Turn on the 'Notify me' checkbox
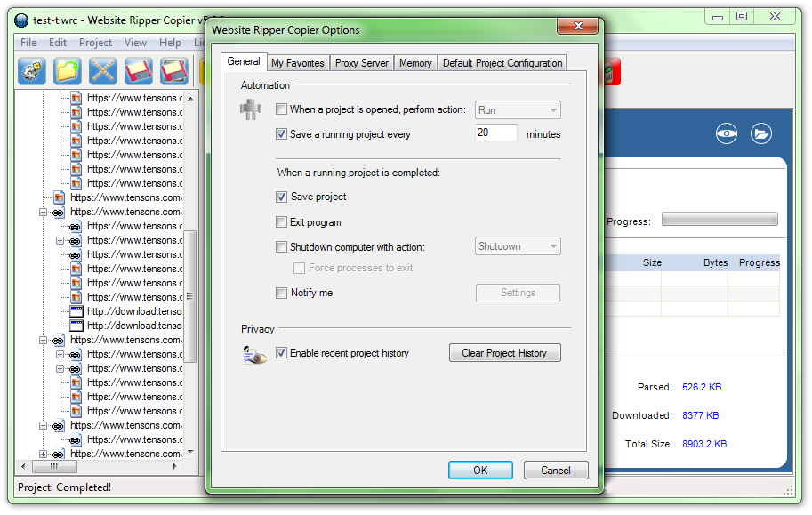The height and width of the screenshot is (515, 812). pyautogui.click(x=281, y=294)
